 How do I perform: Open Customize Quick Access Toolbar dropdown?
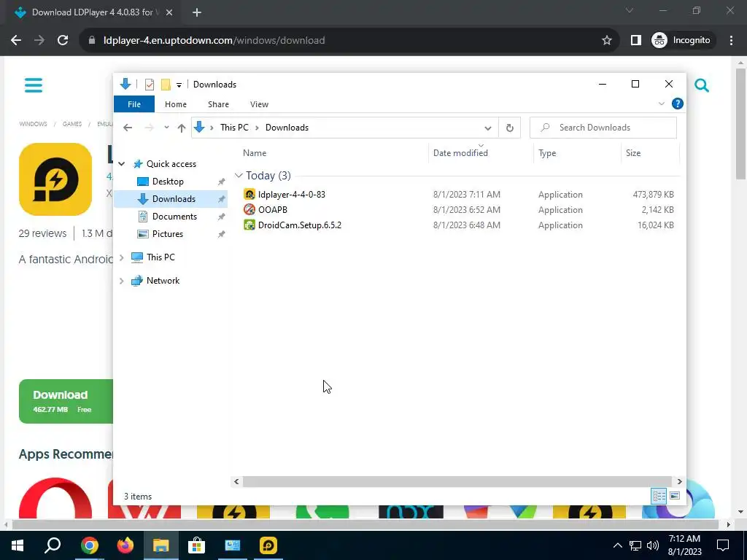pos(179,85)
